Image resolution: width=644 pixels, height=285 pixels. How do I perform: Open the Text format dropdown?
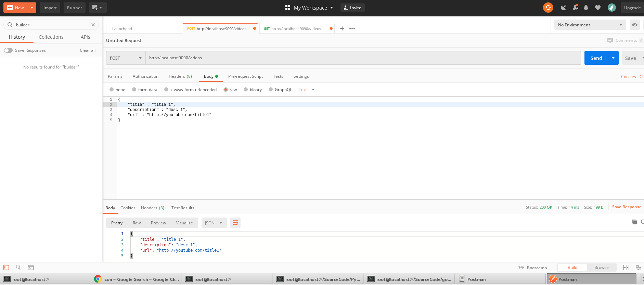click(x=306, y=89)
